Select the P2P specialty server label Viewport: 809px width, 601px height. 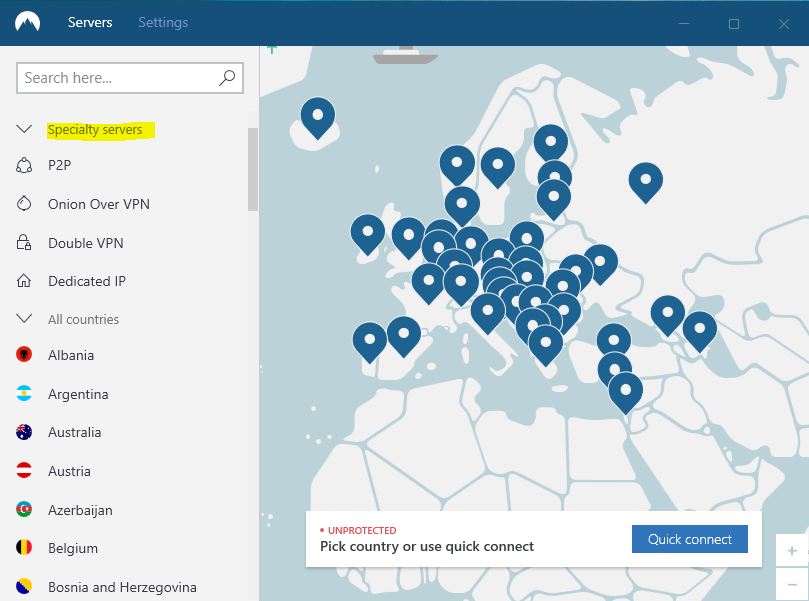[x=59, y=165]
